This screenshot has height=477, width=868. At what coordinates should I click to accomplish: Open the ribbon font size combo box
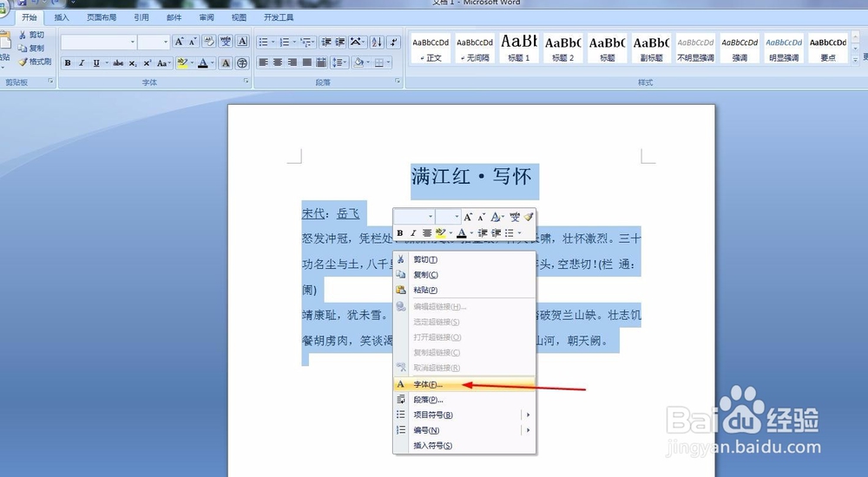click(154, 42)
